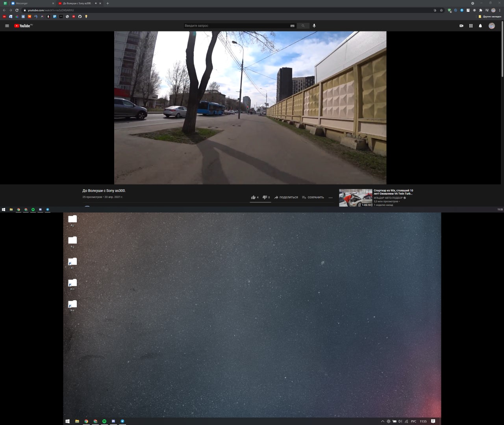Screen dimensions: 504x425
Task: Open the SoundCloud bookmark icon
Action: (x=30, y=17)
